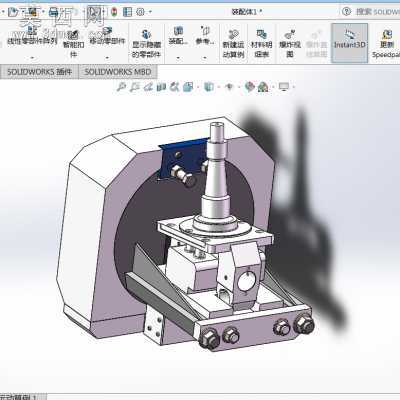Screen dimensions: 400x400
Task: Click into the SOLIDWORKS search field
Action: (x=377, y=12)
